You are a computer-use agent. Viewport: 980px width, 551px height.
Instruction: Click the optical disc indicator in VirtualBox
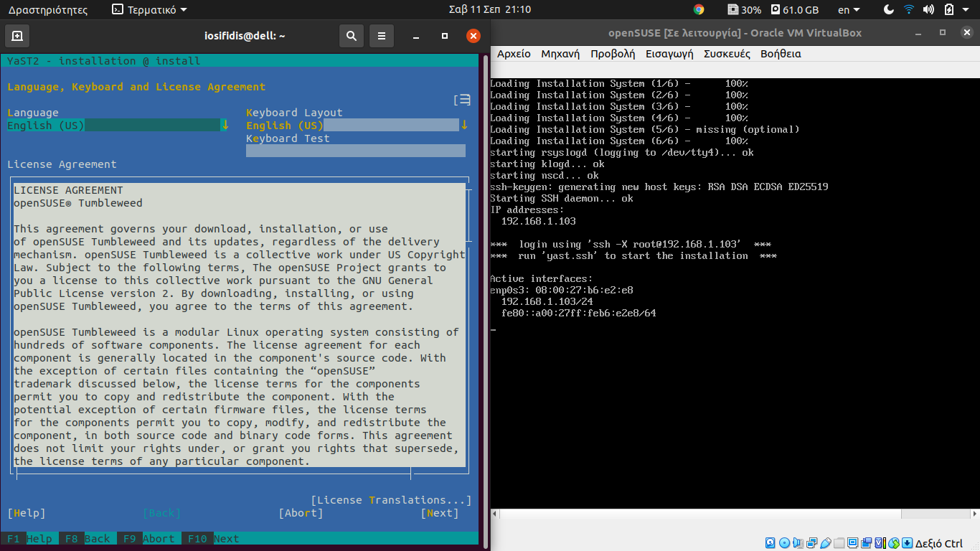point(784,543)
